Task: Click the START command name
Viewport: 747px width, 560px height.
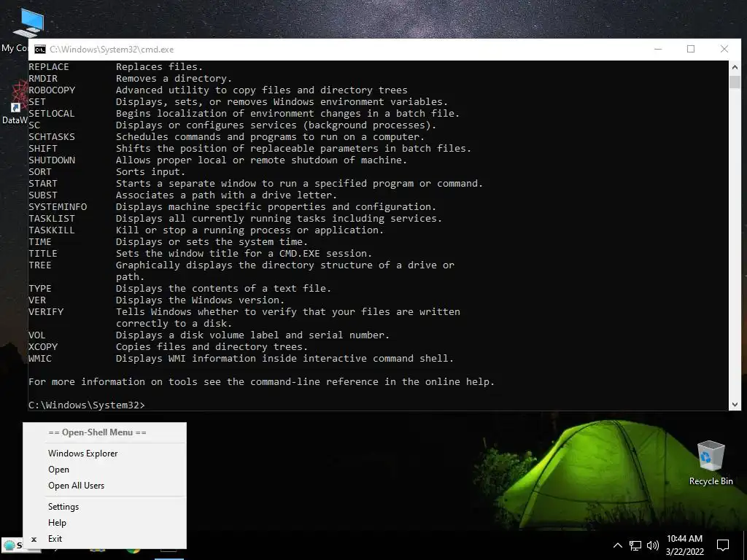Action: pyautogui.click(x=43, y=183)
